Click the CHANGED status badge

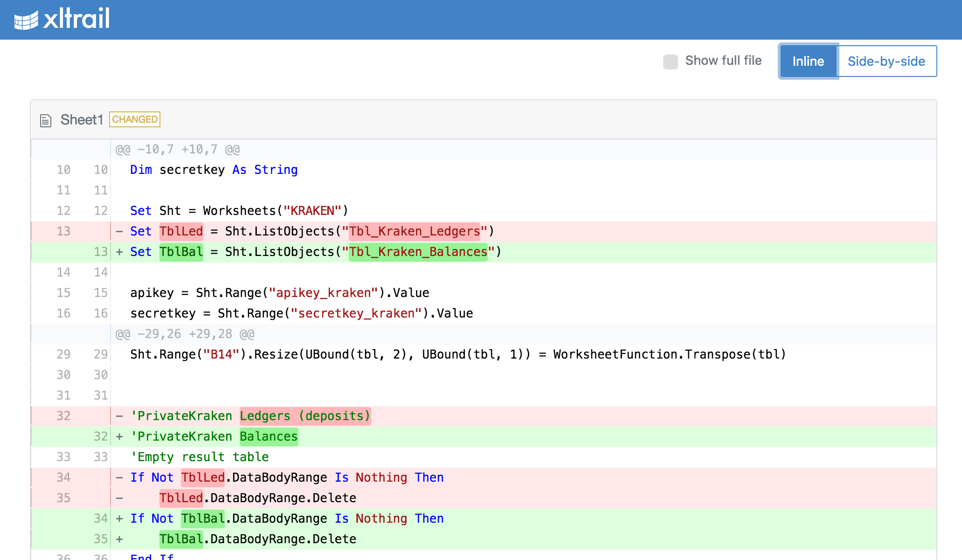[135, 119]
